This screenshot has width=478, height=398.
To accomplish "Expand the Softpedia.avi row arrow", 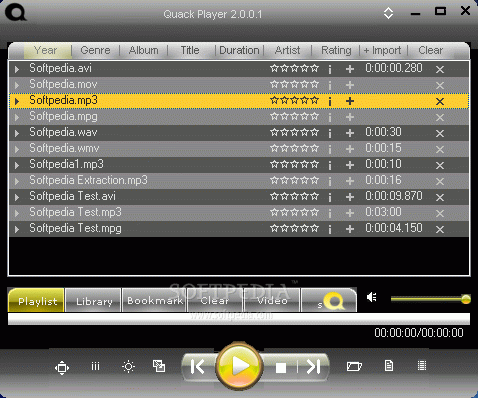I will pos(16,69).
